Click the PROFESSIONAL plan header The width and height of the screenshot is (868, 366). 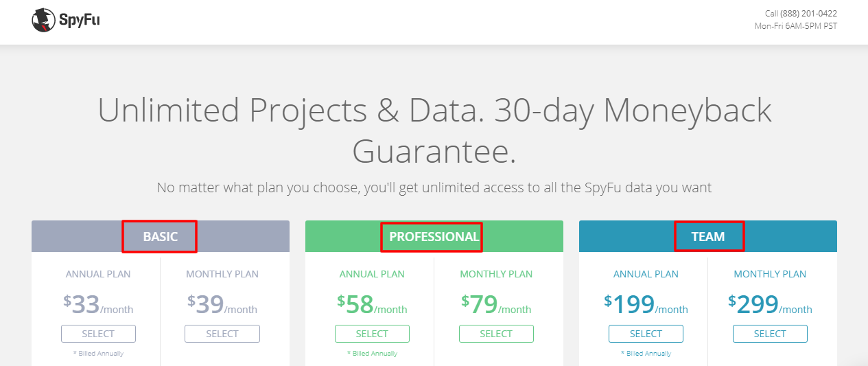[x=434, y=236]
